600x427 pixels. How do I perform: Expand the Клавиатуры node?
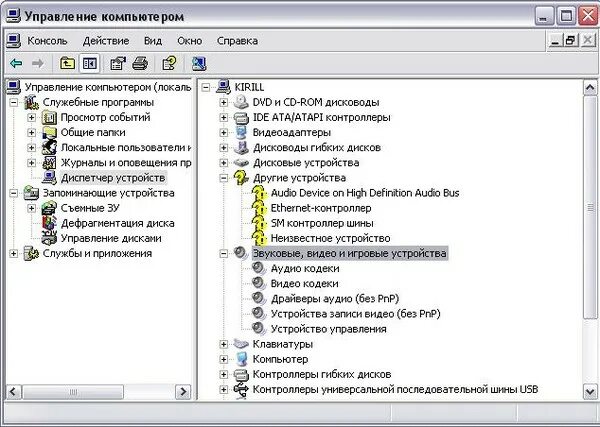tap(224, 344)
